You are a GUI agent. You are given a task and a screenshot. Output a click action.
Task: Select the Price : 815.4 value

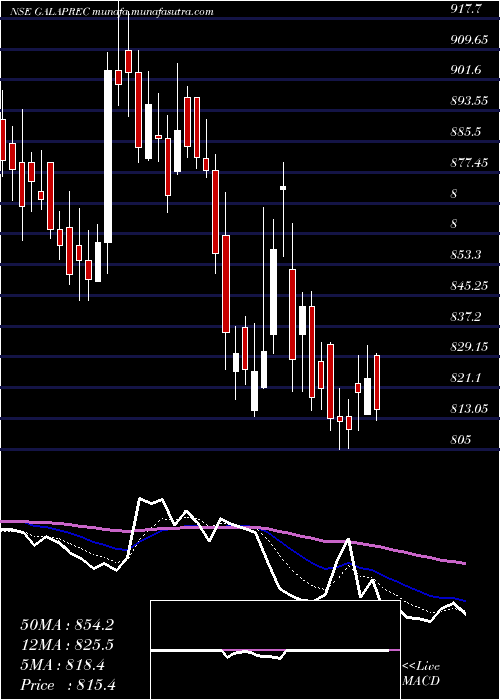[x=68, y=685]
